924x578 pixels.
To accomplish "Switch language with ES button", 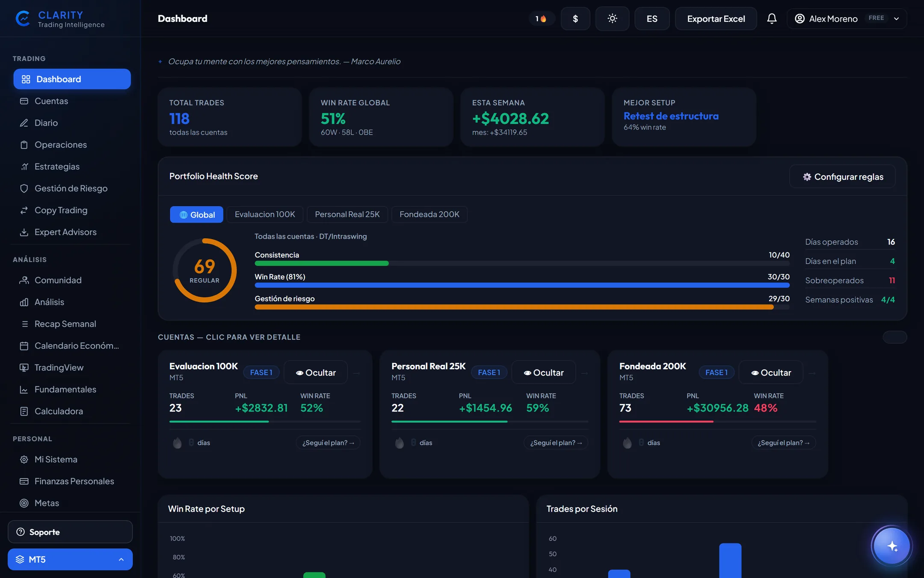I will click(652, 18).
